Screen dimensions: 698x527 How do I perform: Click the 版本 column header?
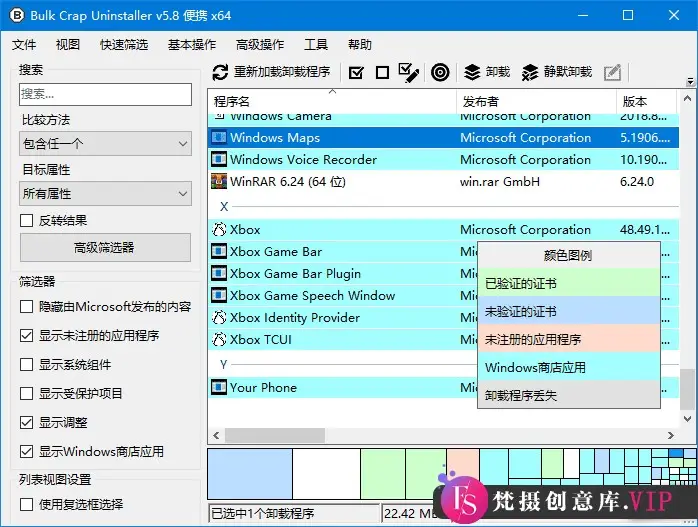[646, 101]
